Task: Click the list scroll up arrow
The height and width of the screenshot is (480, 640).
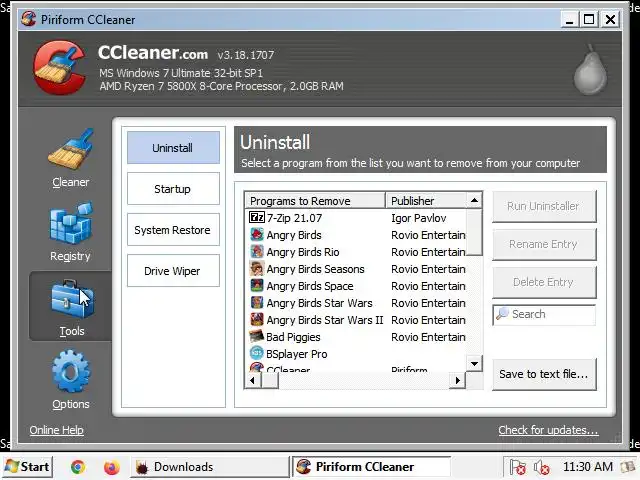Action: 474,200
